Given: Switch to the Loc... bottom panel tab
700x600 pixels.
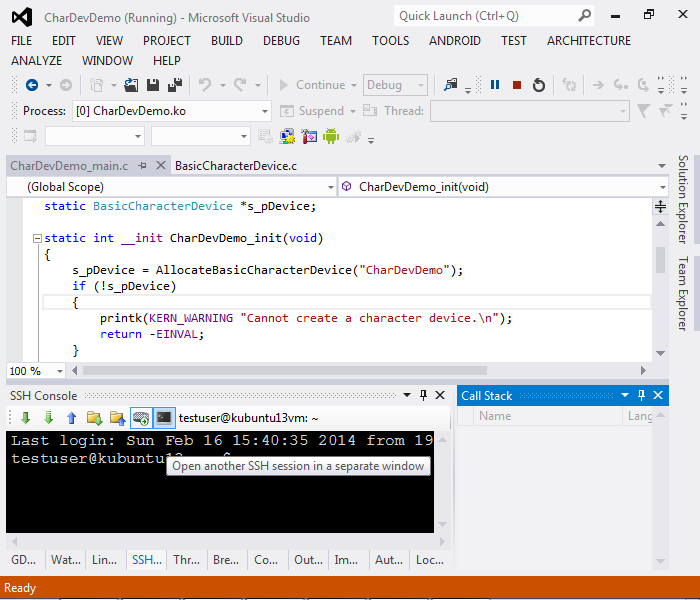Looking at the screenshot, I should point(430,560).
